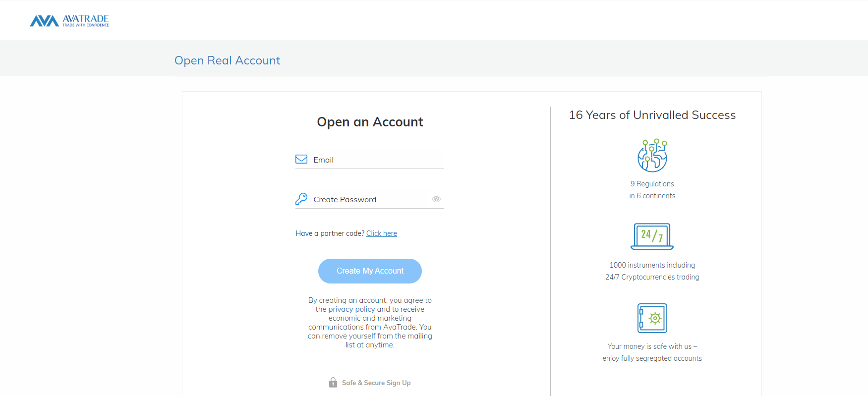The height and width of the screenshot is (396, 868).
Task: Click the Open Real Account heading
Action: 227,60
